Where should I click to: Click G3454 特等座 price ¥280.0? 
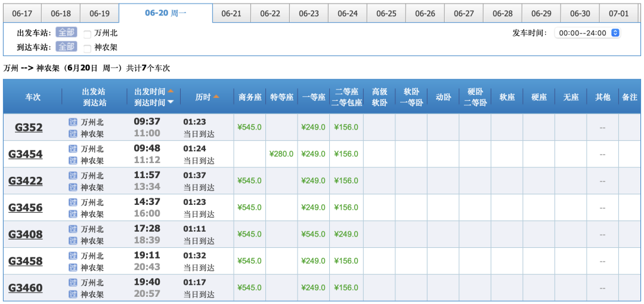click(281, 154)
